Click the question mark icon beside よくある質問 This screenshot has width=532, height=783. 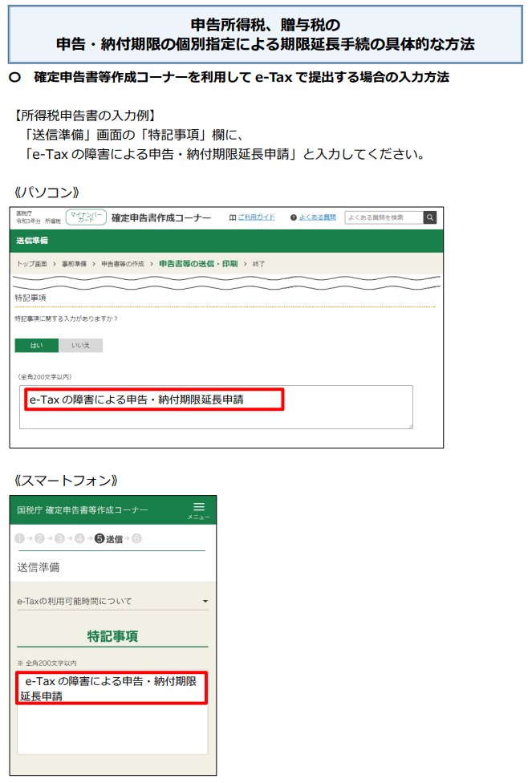(294, 217)
